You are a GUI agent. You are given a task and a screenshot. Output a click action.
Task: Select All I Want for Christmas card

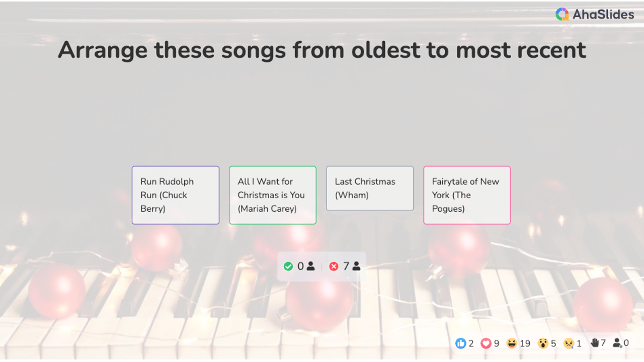tap(273, 195)
